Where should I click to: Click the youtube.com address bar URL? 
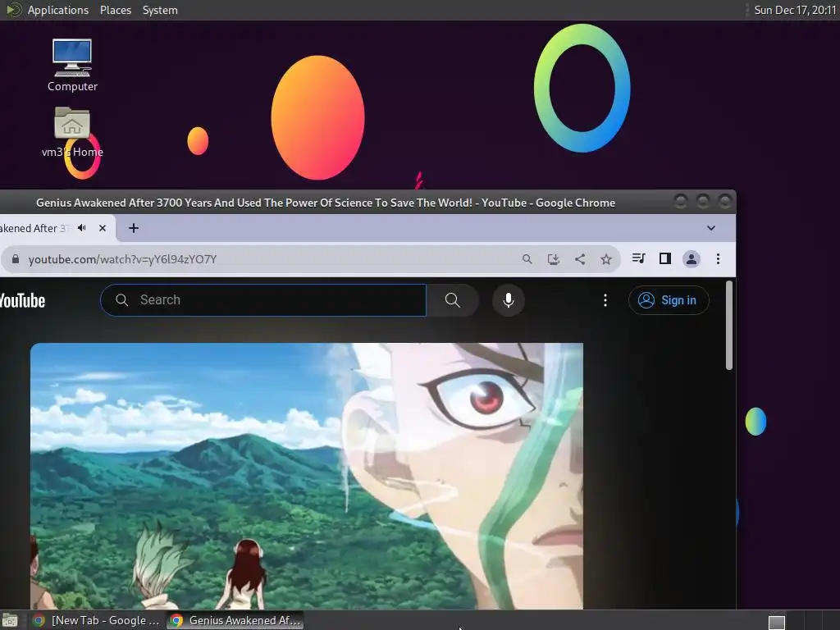[x=123, y=259]
